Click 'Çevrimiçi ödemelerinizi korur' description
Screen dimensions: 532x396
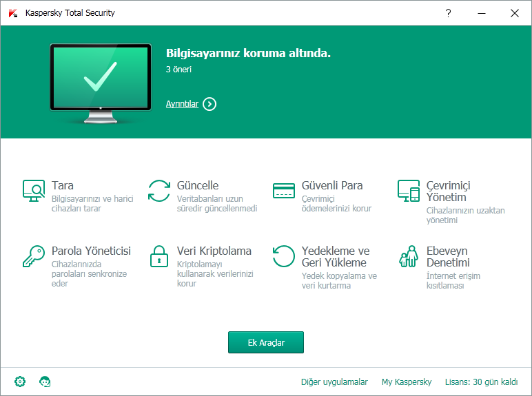tap(336, 203)
